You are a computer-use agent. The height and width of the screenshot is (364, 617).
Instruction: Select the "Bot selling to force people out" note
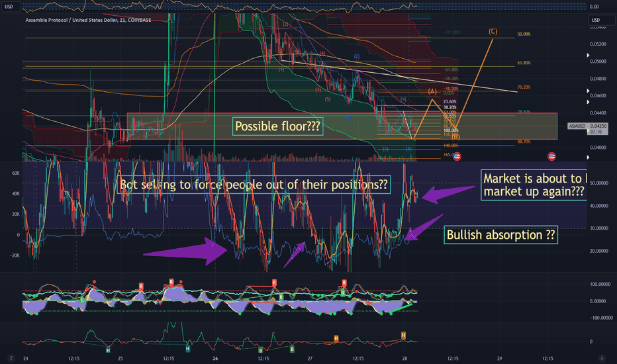(254, 184)
